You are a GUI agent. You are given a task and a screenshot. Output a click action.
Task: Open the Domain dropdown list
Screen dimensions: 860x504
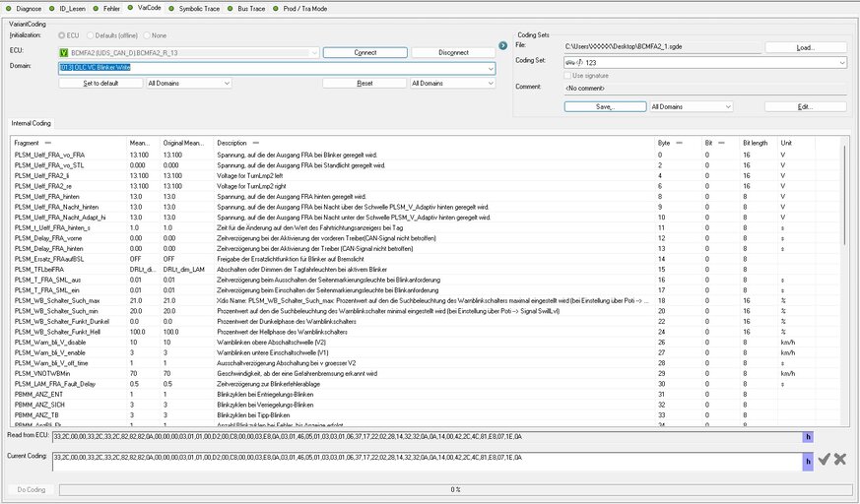pos(490,68)
